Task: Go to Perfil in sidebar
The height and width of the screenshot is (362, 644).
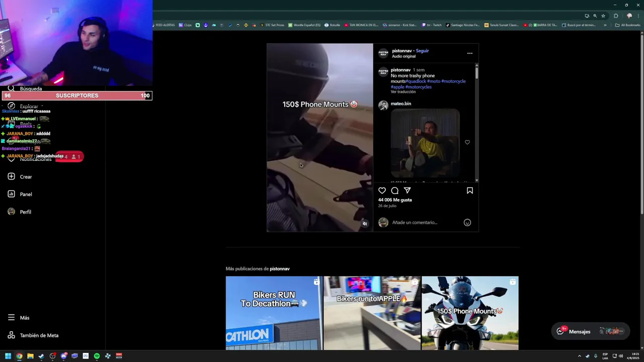Action: (x=20, y=212)
